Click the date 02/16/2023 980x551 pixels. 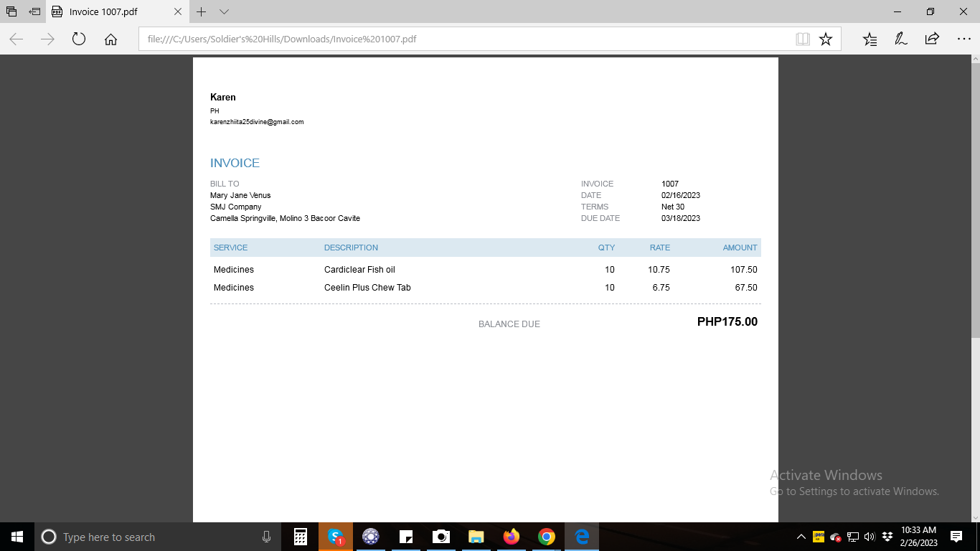(681, 195)
